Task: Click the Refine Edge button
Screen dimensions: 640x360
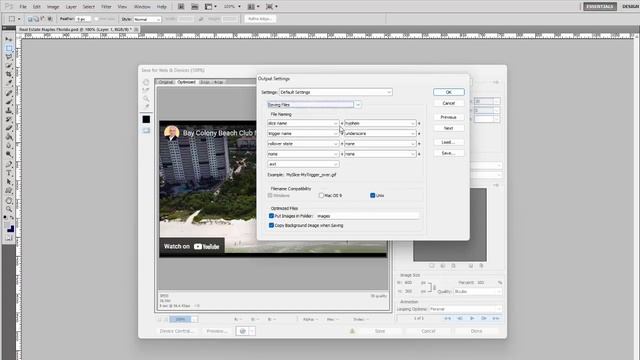Action: click(x=260, y=19)
